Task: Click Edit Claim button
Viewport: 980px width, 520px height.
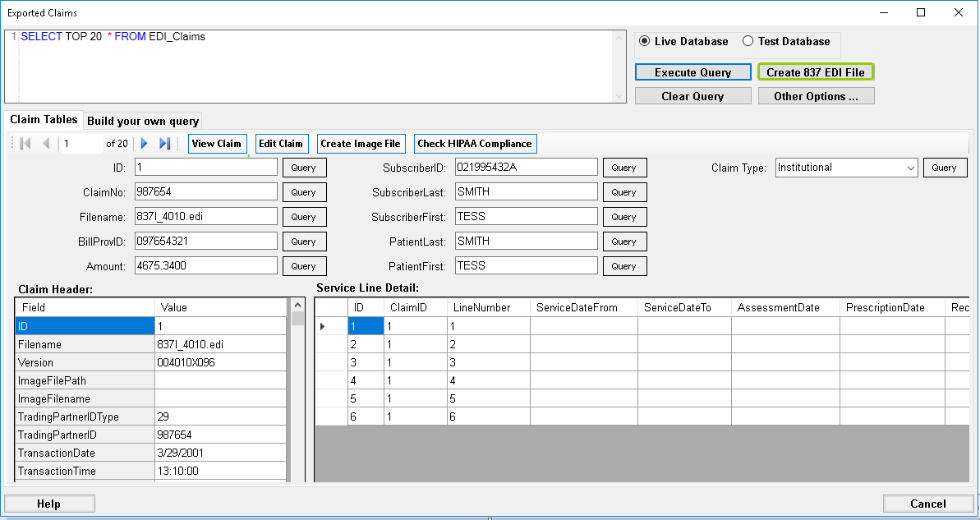Action: click(281, 144)
